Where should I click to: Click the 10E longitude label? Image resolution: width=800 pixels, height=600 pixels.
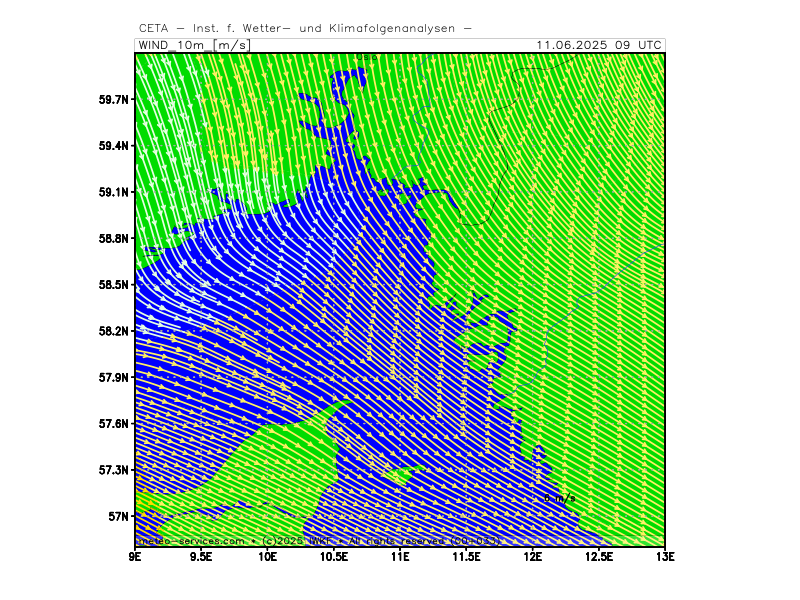pos(267,556)
